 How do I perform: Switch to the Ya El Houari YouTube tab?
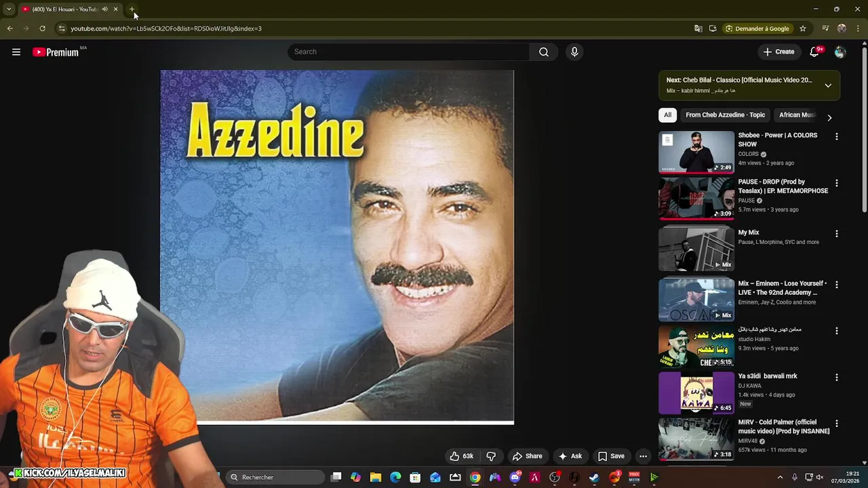point(65,9)
